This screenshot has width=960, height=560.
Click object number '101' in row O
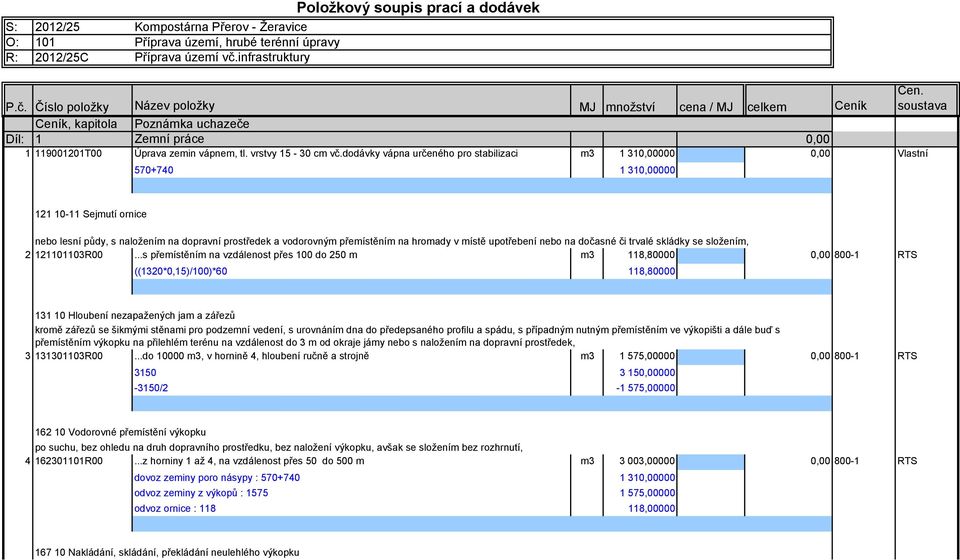tap(45, 42)
